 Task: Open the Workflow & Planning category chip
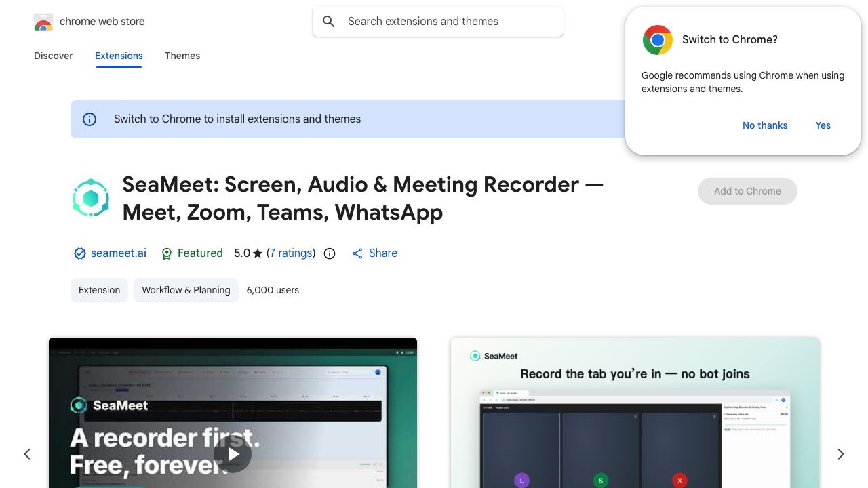186,290
